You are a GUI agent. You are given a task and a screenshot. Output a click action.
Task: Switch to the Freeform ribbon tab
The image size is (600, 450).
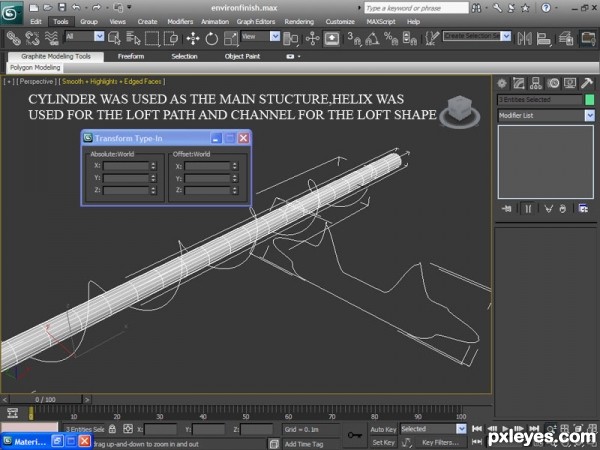[131, 56]
